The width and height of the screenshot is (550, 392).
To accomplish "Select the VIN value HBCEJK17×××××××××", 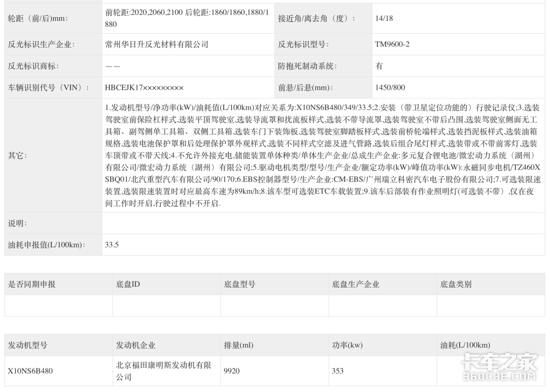I will coord(144,88).
